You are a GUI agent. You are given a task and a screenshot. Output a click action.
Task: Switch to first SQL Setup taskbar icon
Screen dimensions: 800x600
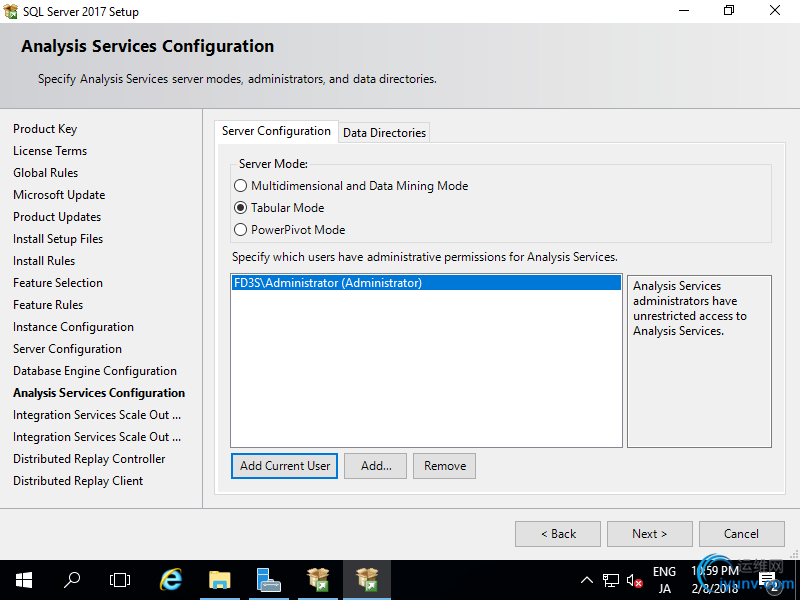point(317,580)
